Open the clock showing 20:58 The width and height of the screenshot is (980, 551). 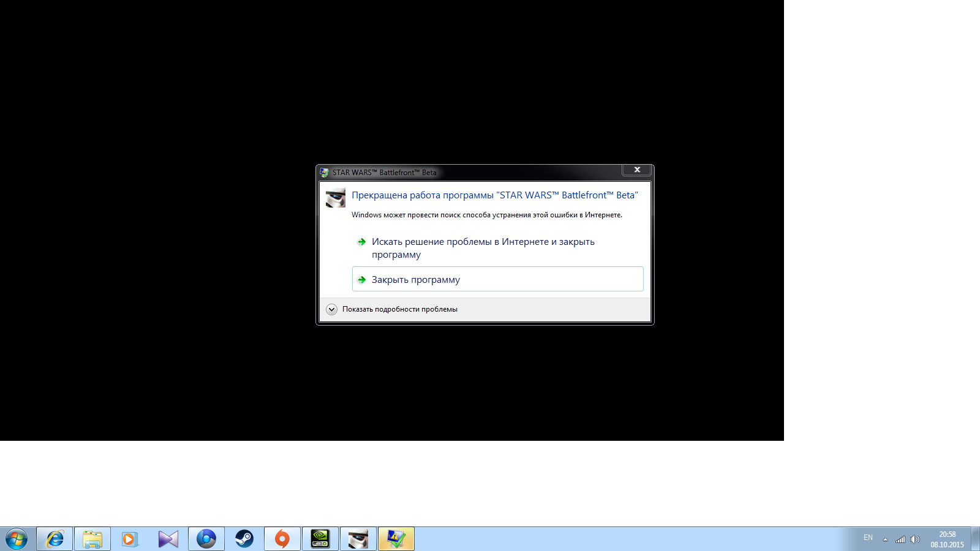coord(947,539)
